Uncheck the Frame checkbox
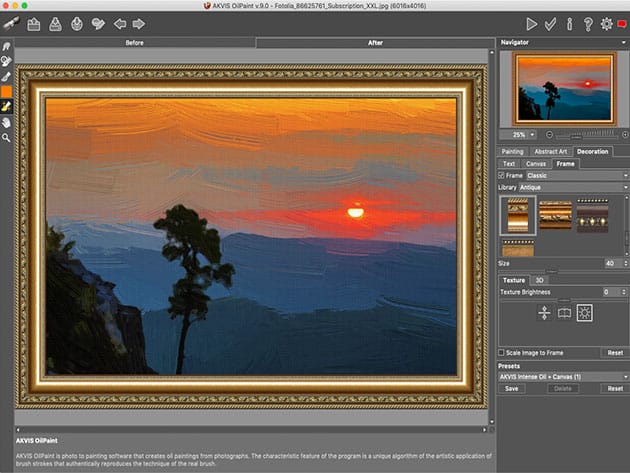 502,175
